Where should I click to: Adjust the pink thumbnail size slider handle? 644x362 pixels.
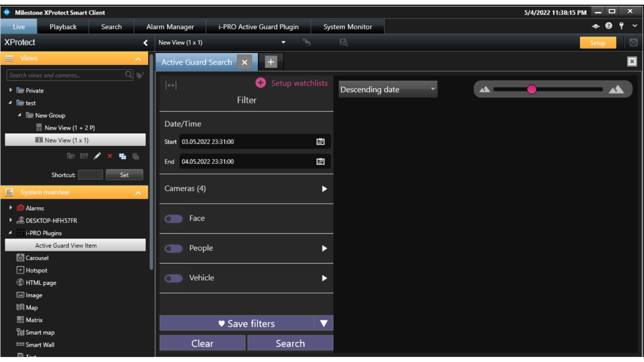point(532,89)
